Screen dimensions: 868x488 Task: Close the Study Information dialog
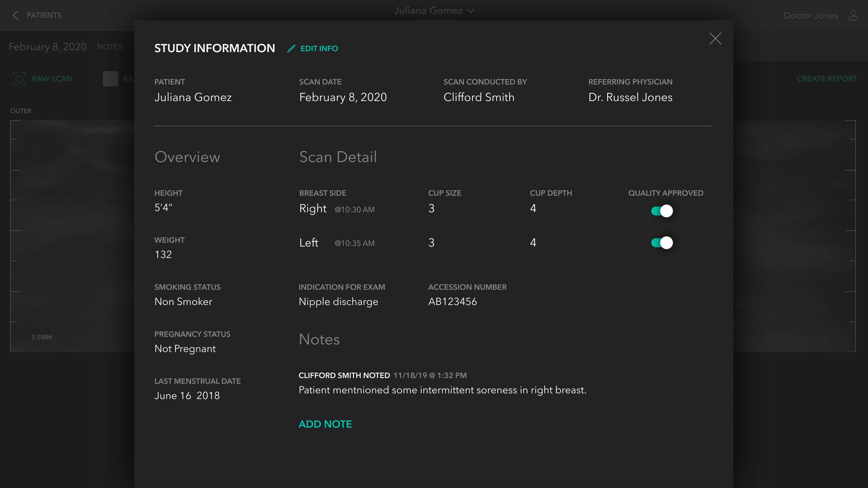coord(715,39)
